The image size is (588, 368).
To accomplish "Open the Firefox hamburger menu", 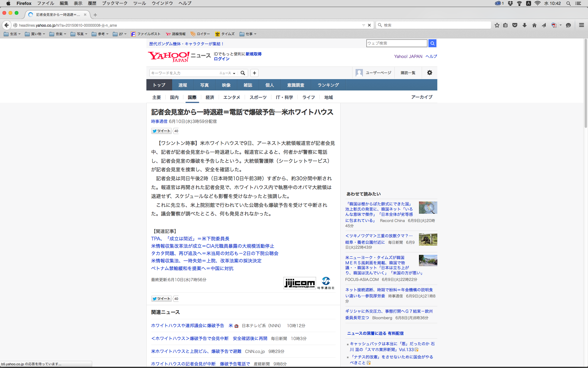I will 581,25.
